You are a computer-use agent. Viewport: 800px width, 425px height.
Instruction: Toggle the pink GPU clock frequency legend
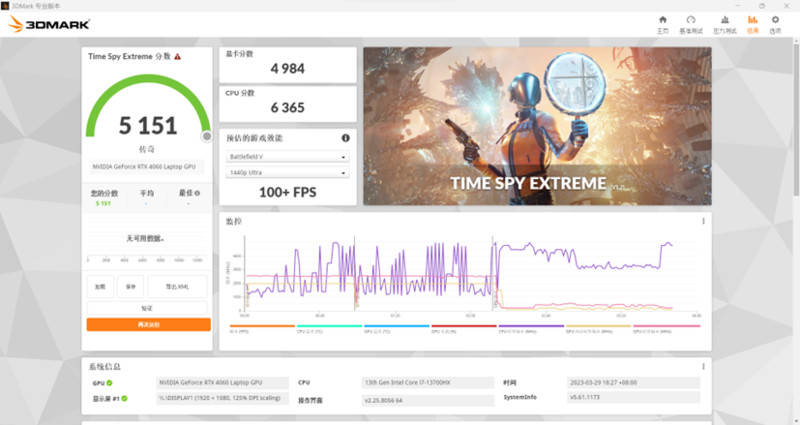pyautogui.click(x=666, y=329)
